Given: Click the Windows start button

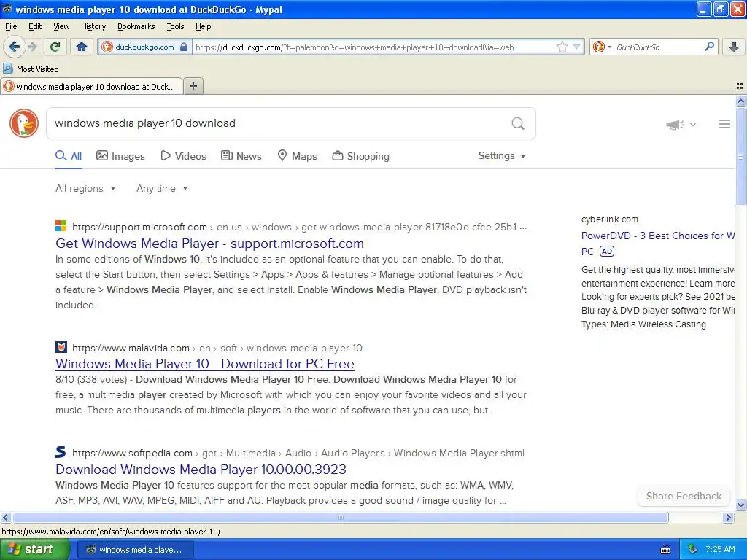Looking at the screenshot, I should click(35, 550).
